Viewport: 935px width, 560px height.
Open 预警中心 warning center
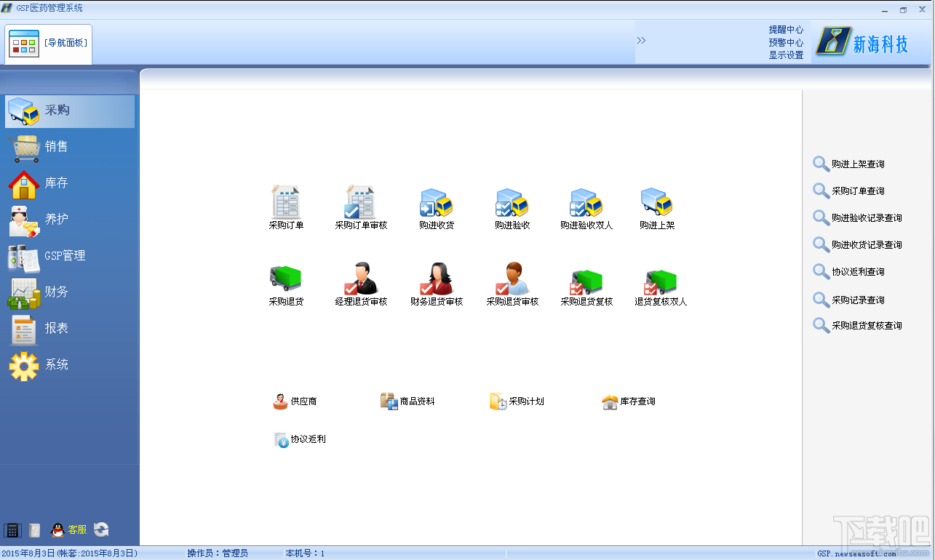787,43
